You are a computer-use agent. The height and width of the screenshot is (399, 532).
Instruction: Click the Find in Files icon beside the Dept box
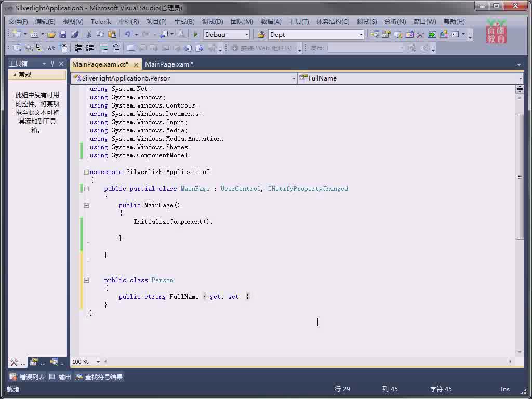pos(261,34)
